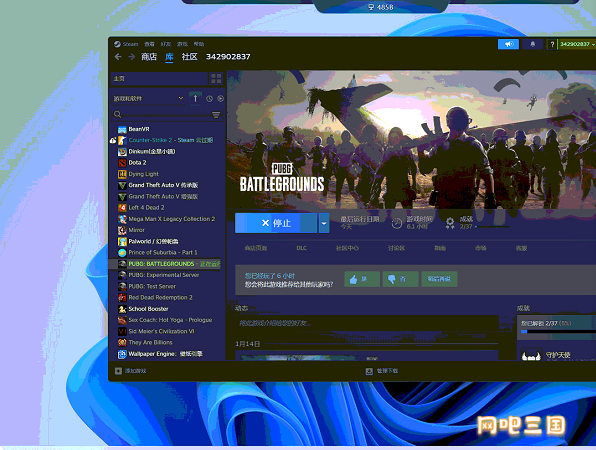Go forward with the right arrow

132,57
